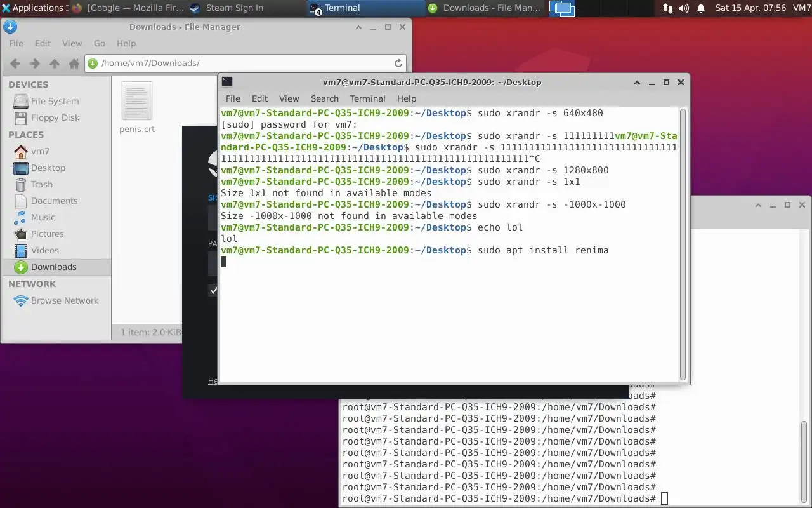Switch to Downloads File Manager taskbar item
812x508 pixels.
[485, 8]
